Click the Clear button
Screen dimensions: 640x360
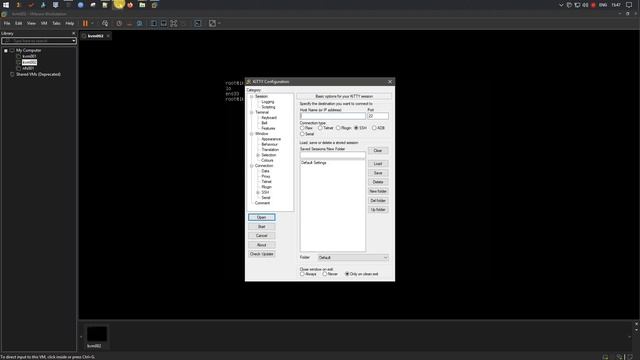coord(378,151)
